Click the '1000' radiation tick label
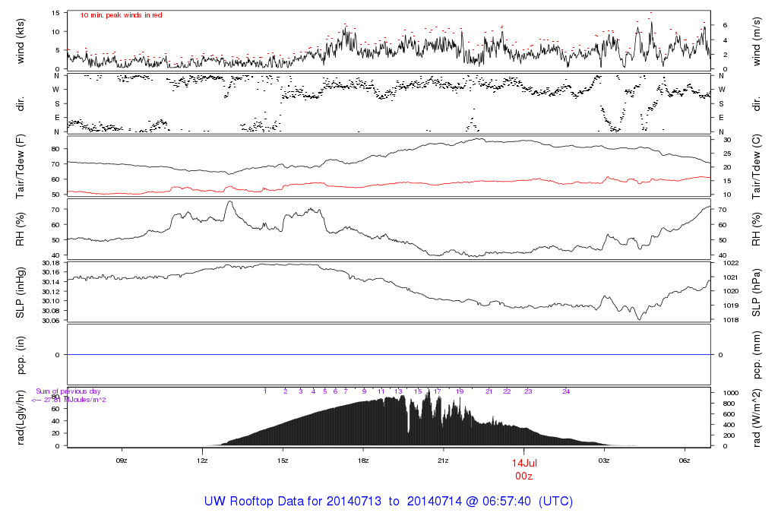 [x=732, y=393]
